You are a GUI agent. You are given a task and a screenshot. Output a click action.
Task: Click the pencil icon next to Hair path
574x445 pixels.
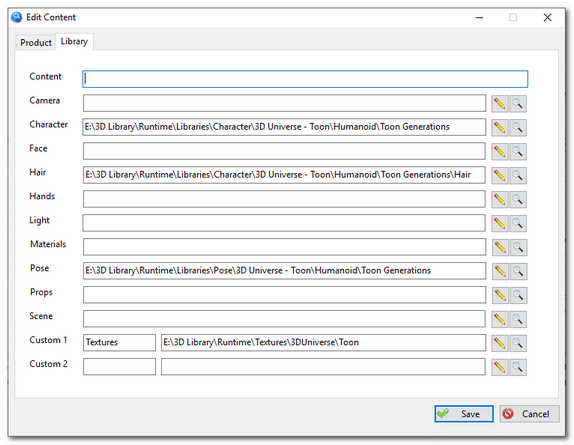[500, 175]
